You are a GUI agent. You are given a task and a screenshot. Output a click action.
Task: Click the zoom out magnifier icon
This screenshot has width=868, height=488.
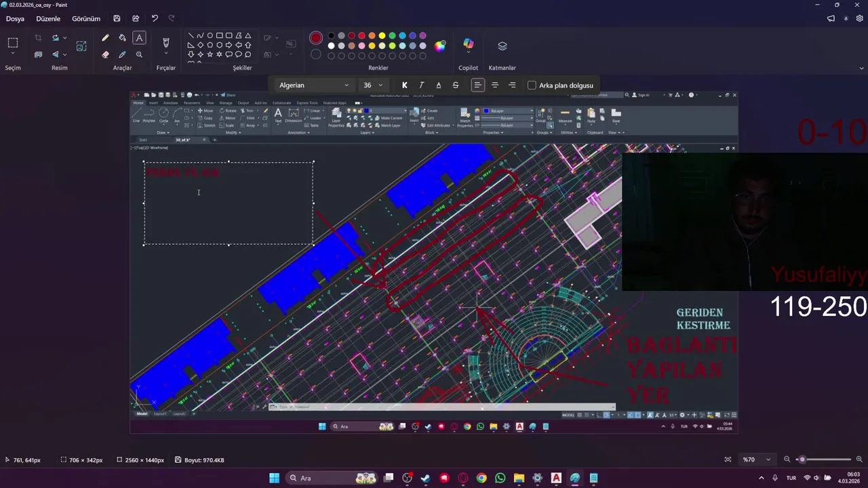[x=787, y=460]
